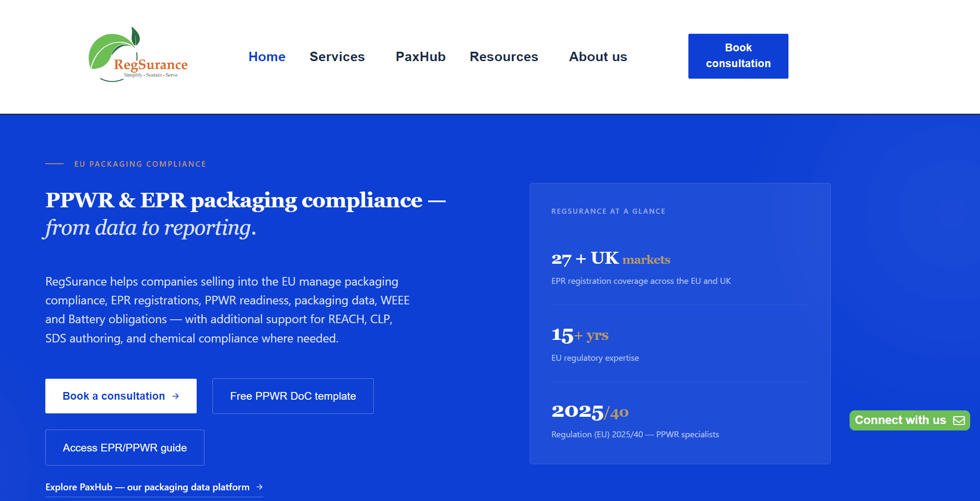Screen dimensions: 980x501
Task: Click the green Connect with us button
Action: 909,420
